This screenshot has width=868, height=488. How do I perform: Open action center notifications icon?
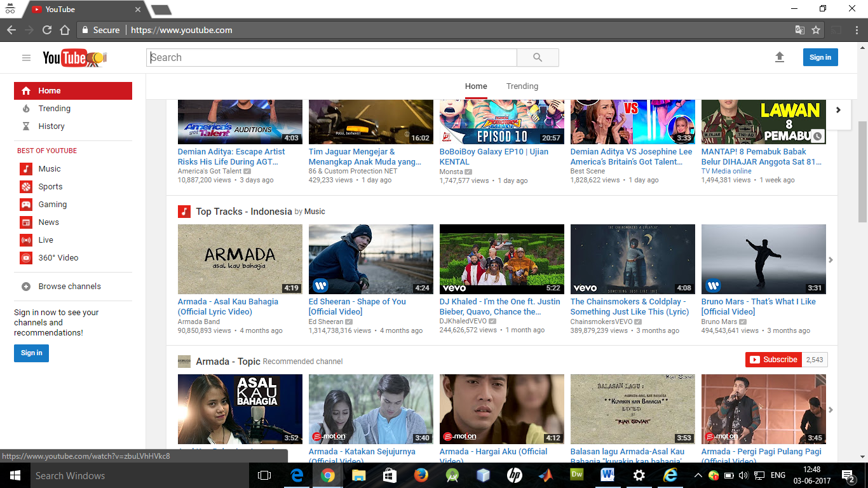pos(848,475)
